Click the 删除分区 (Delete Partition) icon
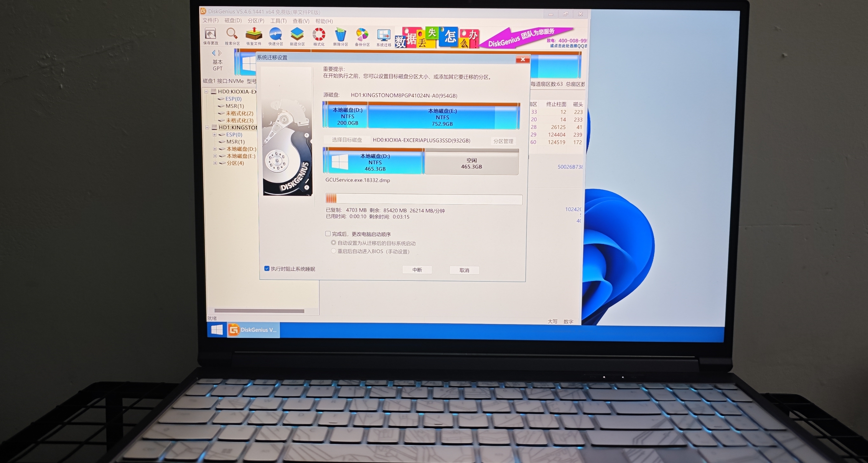 [x=340, y=37]
